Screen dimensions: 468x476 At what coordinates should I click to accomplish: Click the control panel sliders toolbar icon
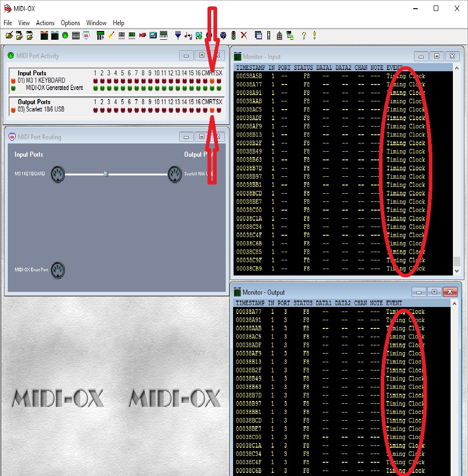100,36
